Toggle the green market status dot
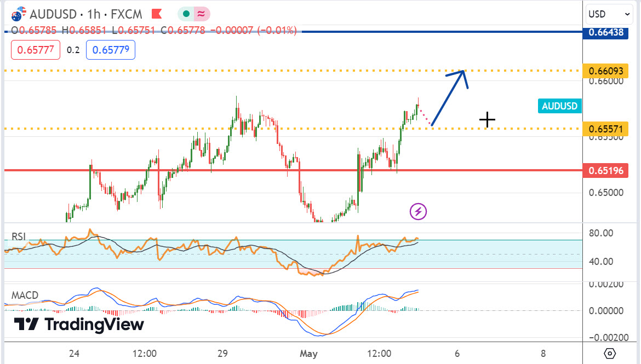 click(x=187, y=13)
